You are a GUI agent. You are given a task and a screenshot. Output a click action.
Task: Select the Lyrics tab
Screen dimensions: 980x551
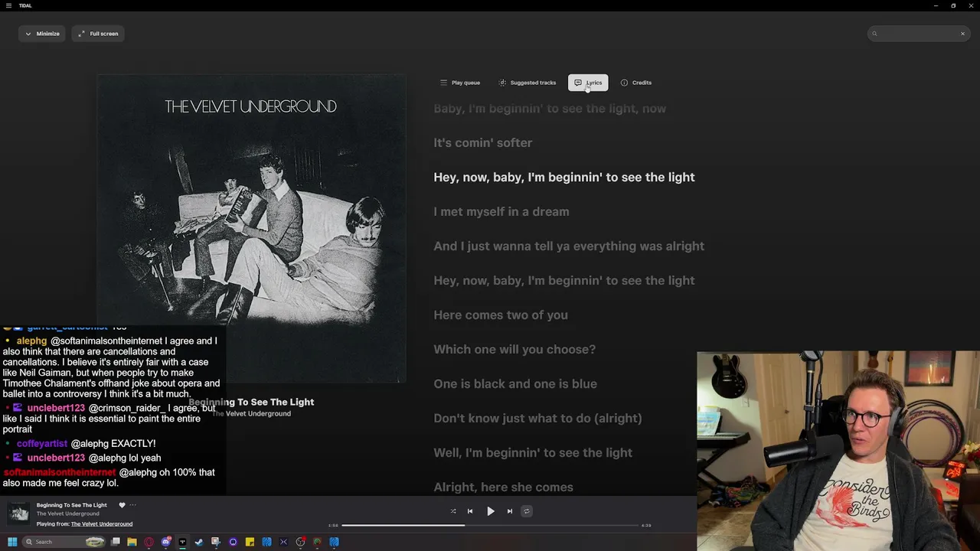tap(588, 83)
